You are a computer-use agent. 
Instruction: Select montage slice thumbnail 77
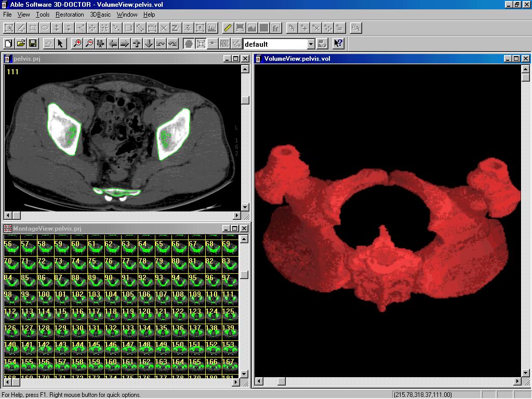click(129, 264)
